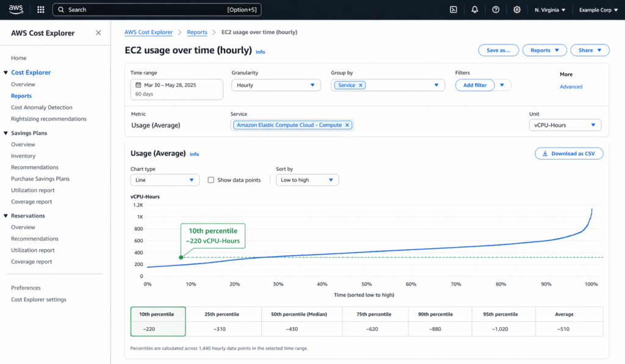Open AWS CloudShell from the top bar
The image size is (625, 364).
coord(453,9)
